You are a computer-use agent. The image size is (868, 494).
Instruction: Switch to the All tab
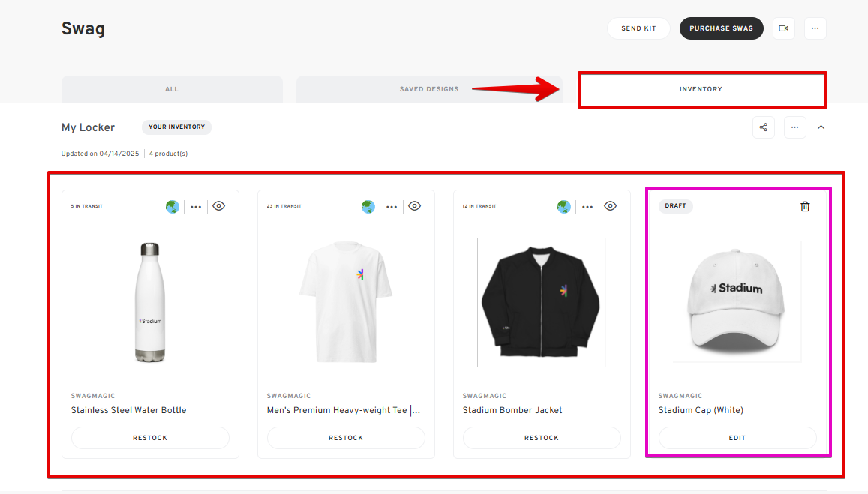(172, 89)
